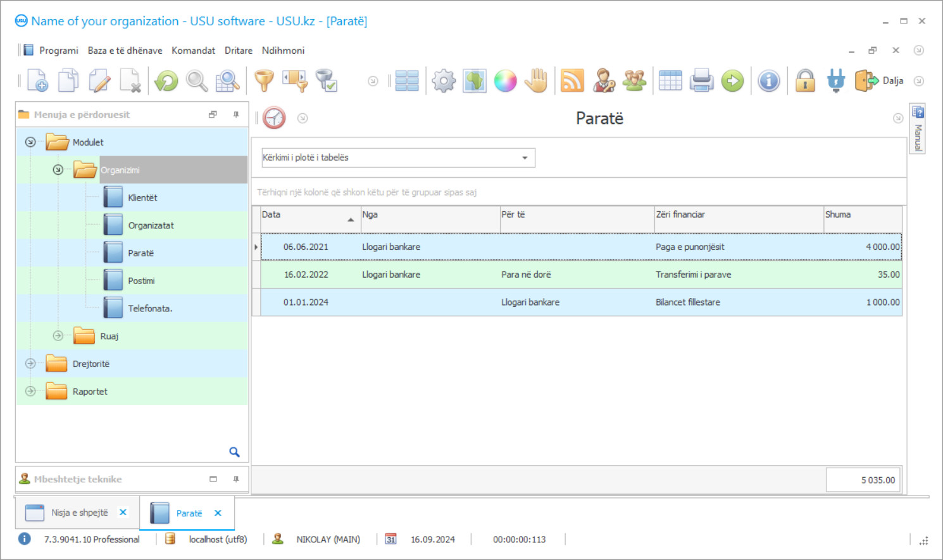Click the table calendar grid icon

coord(670,81)
